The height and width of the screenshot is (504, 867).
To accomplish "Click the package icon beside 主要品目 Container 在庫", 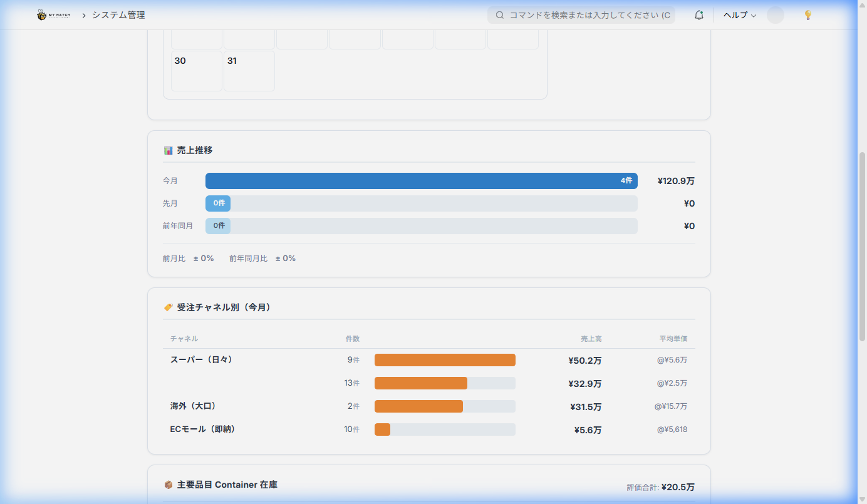I will (x=167, y=484).
